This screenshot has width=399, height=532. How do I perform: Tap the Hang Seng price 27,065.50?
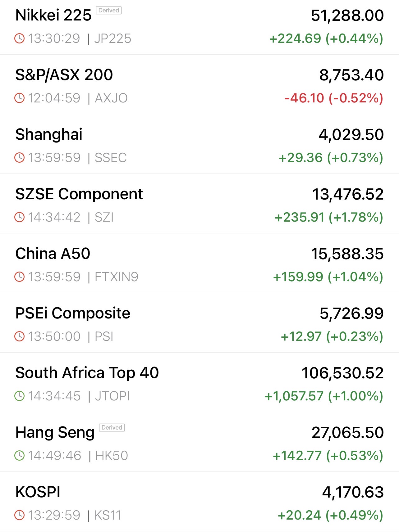tap(347, 433)
